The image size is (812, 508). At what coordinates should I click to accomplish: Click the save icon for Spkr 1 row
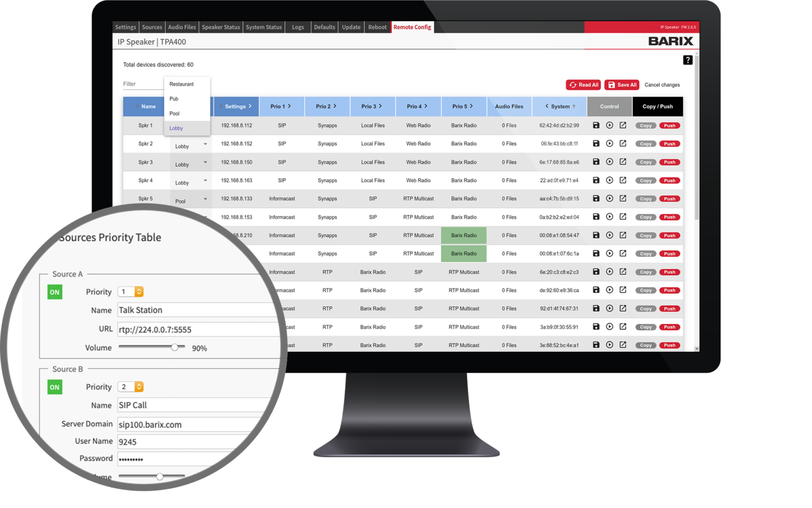pos(596,125)
